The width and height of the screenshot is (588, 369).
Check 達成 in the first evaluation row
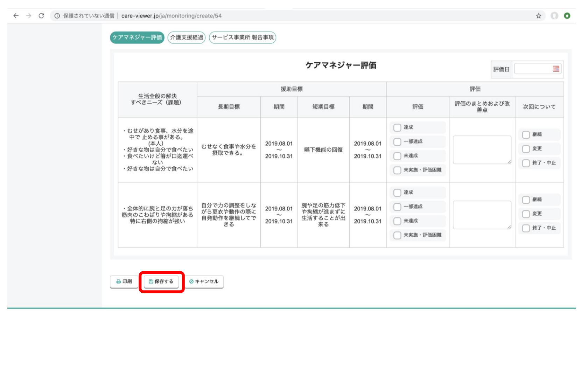(x=397, y=127)
